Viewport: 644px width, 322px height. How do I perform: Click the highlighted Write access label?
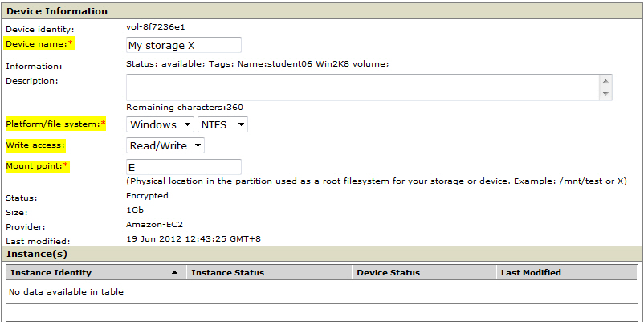(35, 145)
